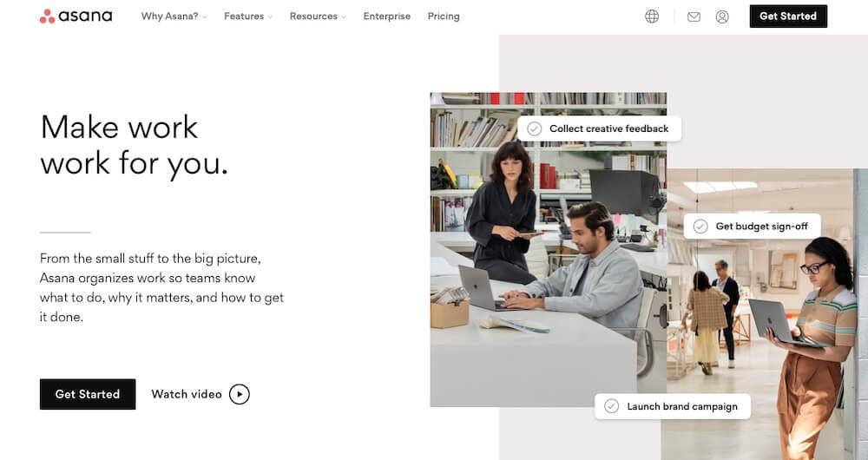Screen dimensions: 868x460
Task: Toggle the Launch brand campaign checkmark
Action: tap(611, 406)
